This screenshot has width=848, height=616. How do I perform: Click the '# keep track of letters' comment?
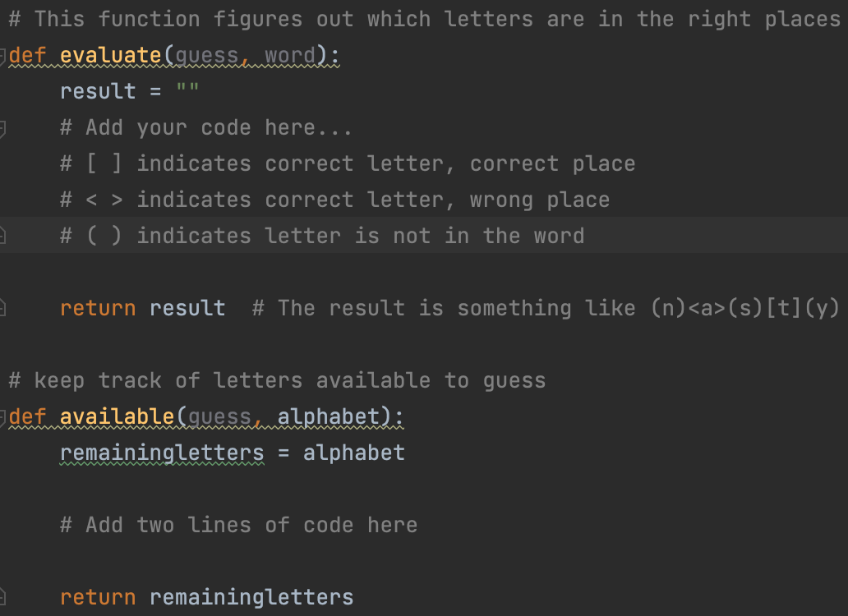[x=277, y=380]
